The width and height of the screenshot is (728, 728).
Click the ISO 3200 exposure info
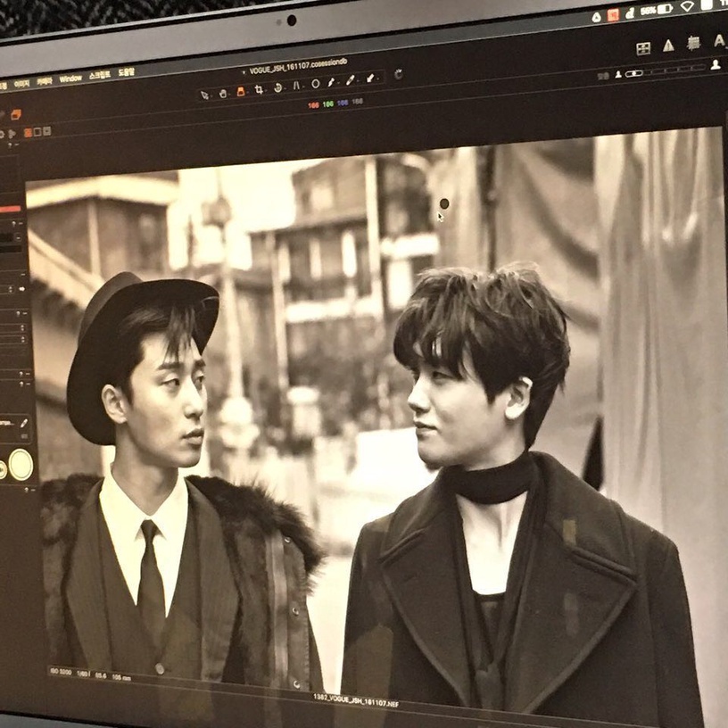(61, 672)
